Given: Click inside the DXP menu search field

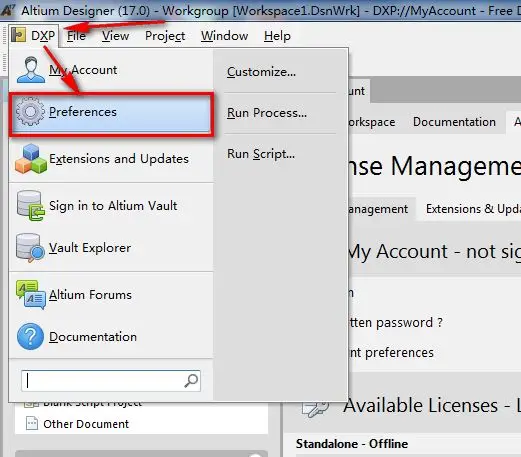Looking at the screenshot, I should click(111, 381).
